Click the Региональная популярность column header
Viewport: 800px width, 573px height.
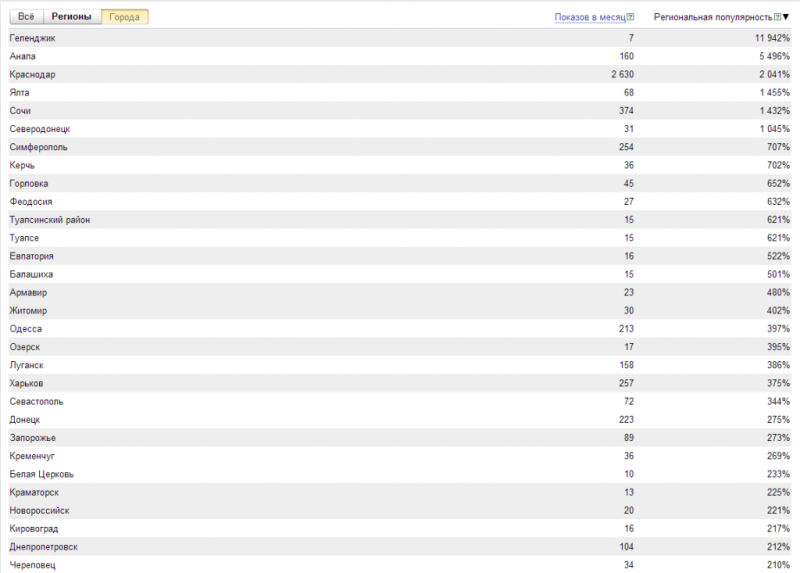[x=712, y=18]
